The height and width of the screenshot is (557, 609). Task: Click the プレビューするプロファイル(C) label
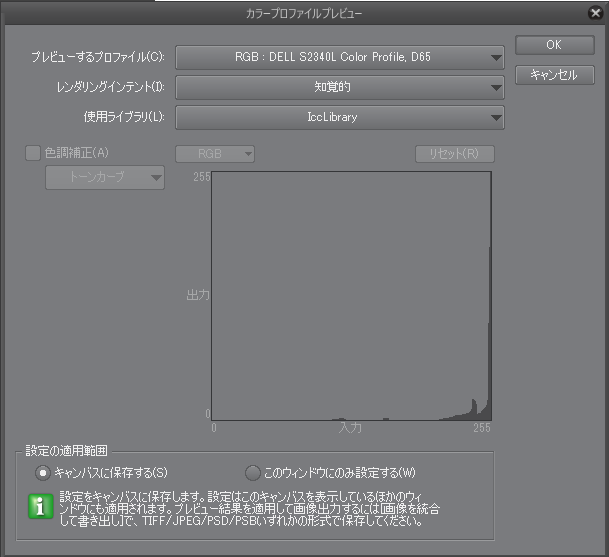click(98, 57)
